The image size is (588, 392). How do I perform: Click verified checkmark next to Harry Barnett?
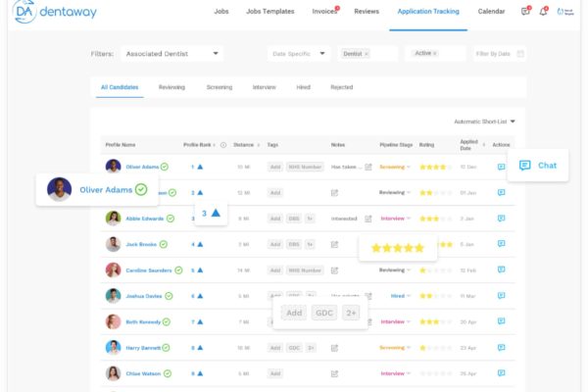pyautogui.click(x=167, y=347)
